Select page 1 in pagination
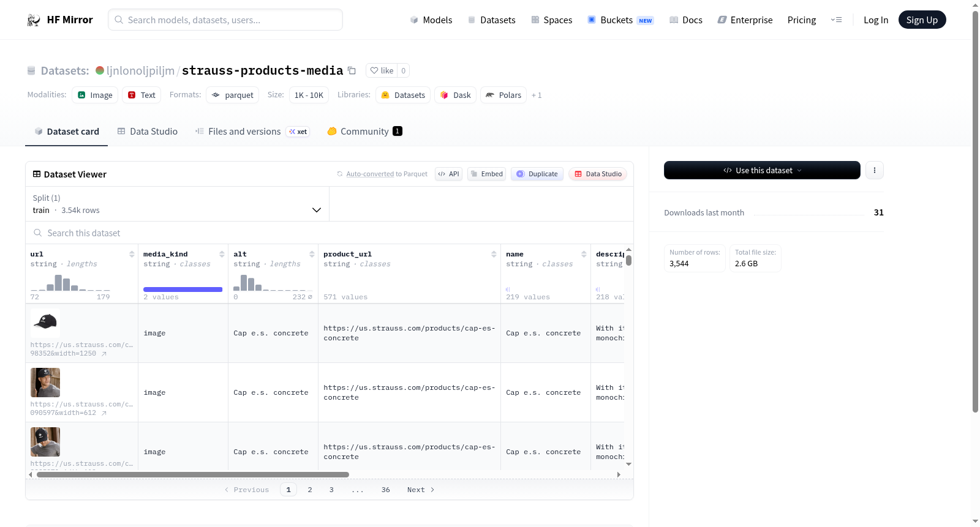This screenshot has height=527, width=980. (x=288, y=490)
